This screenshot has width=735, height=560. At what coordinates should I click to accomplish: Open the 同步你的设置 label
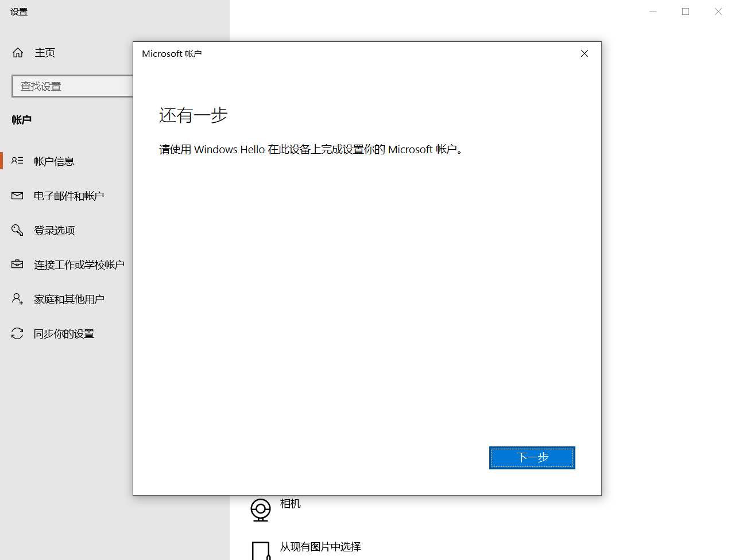64,334
